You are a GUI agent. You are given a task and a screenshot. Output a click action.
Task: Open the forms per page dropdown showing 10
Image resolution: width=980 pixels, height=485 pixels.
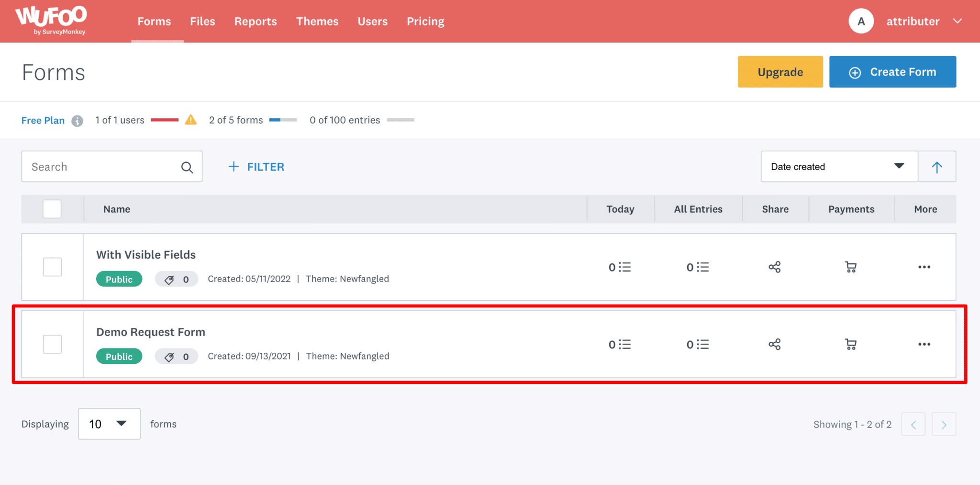[x=109, y=424]
